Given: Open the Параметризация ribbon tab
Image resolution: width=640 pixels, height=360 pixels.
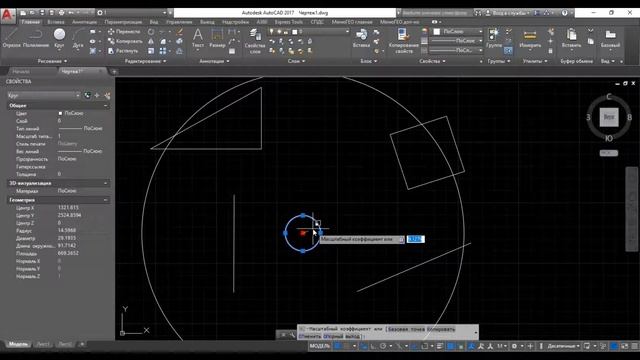Looking at the screenshot, I should click(x=123, y=22).
